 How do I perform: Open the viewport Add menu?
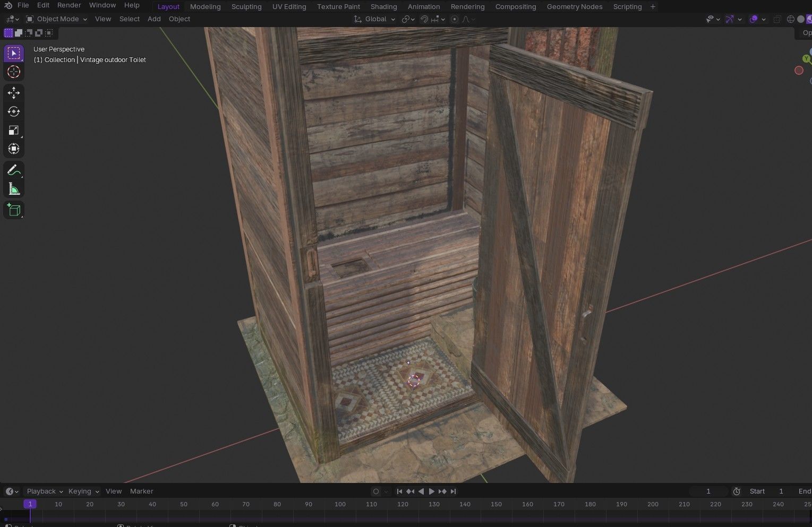click(154, 19)
